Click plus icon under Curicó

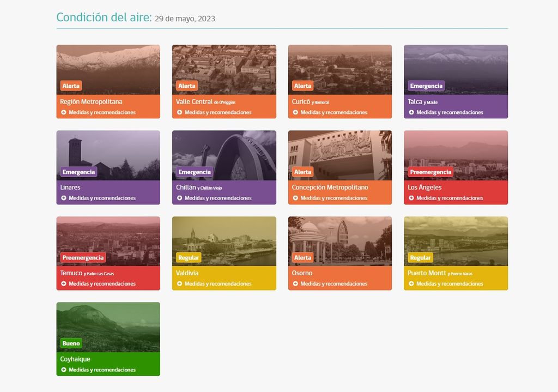[295, 112]
